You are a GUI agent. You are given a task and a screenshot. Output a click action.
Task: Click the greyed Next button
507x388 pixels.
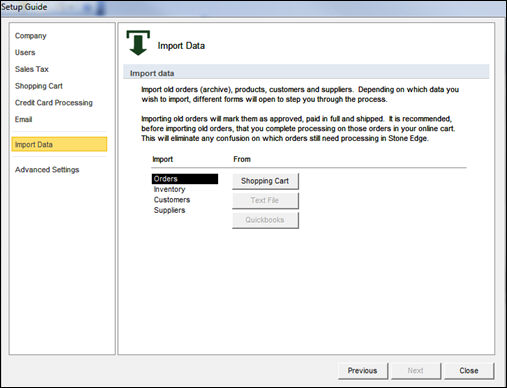[416, 371]
